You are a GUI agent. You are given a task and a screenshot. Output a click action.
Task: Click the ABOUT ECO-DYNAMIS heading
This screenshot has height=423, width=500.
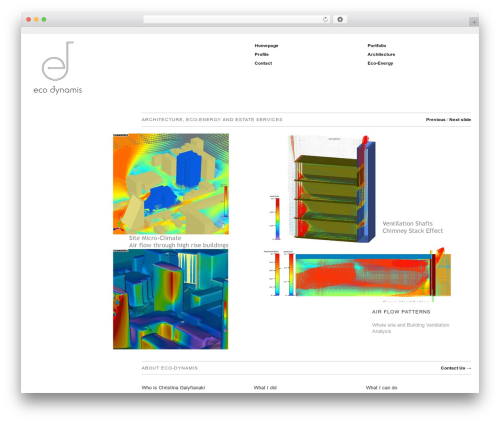170,368
